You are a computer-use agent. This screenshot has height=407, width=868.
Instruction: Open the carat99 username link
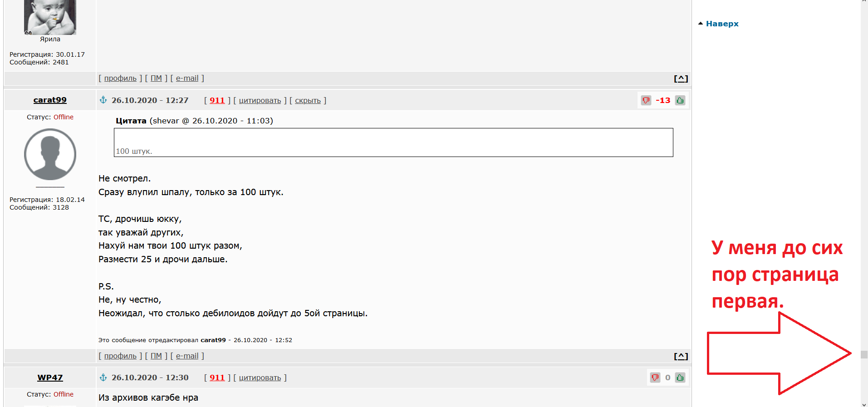tap(50, 100)
